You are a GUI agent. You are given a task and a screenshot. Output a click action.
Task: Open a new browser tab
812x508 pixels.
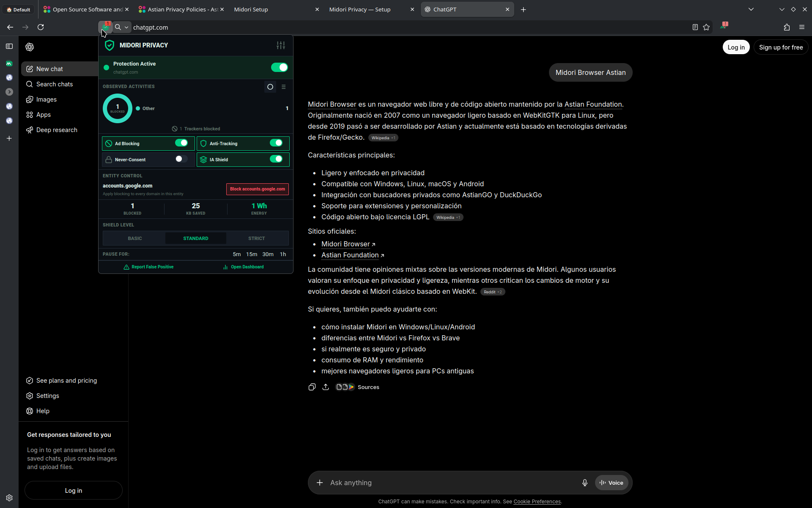click(x=524, y=9)
